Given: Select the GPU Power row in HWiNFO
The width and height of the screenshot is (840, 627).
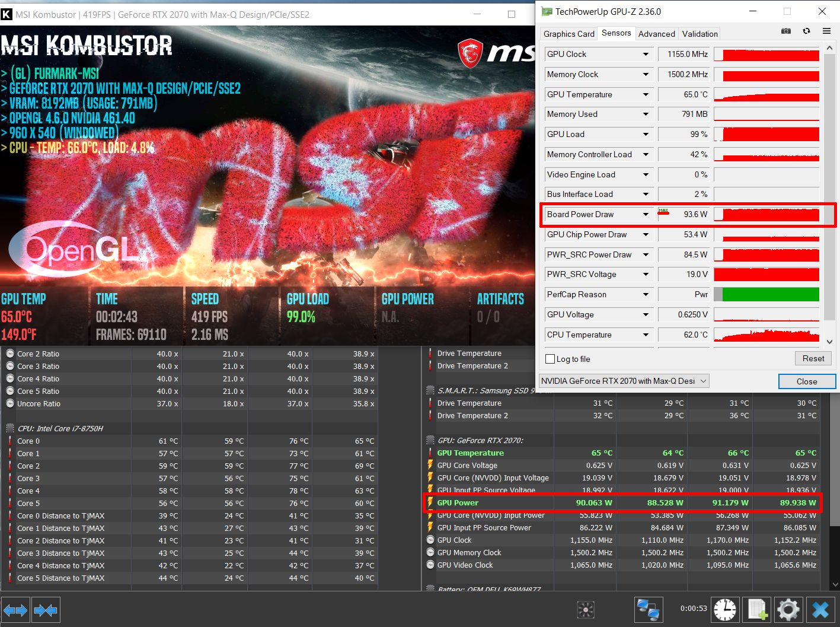Looking at the screenshot, I should (622, 502).
